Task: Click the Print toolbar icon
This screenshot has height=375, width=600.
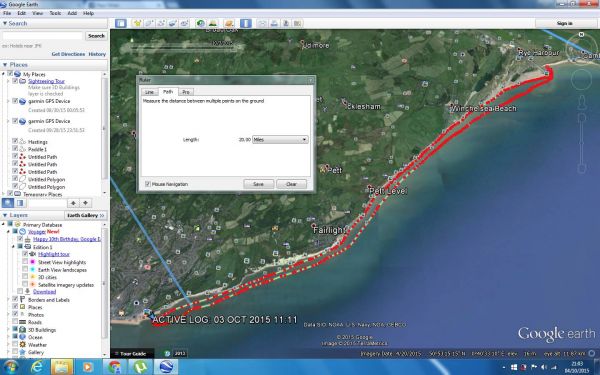Action: click(x=274, y=23)
